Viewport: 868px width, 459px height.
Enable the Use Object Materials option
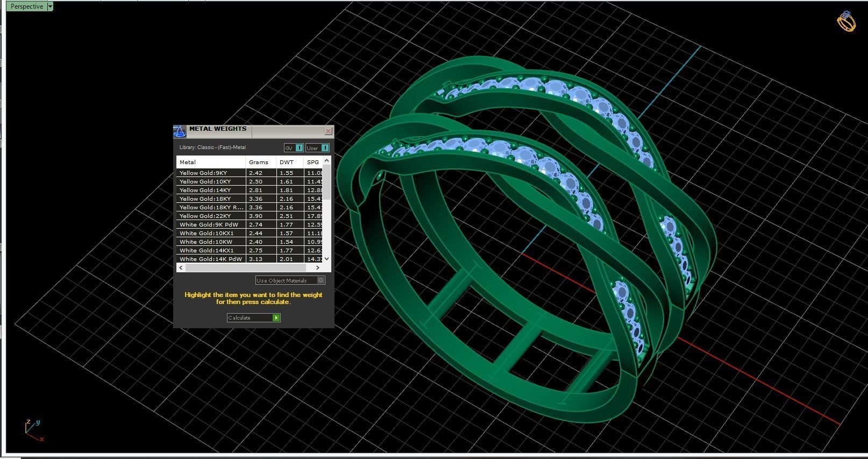[x=290, y=280]
